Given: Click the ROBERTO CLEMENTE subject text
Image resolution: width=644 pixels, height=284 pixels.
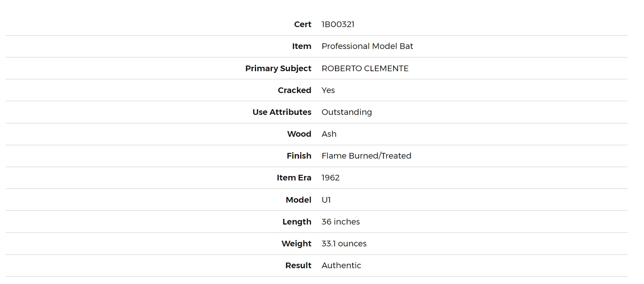Looking at the screenshot, I should click(x=365, y=68).
